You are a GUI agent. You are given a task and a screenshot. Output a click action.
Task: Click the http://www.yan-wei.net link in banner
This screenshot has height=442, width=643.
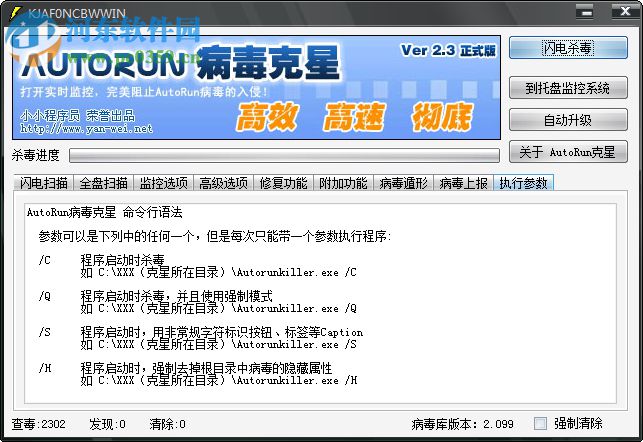[87, 129]
